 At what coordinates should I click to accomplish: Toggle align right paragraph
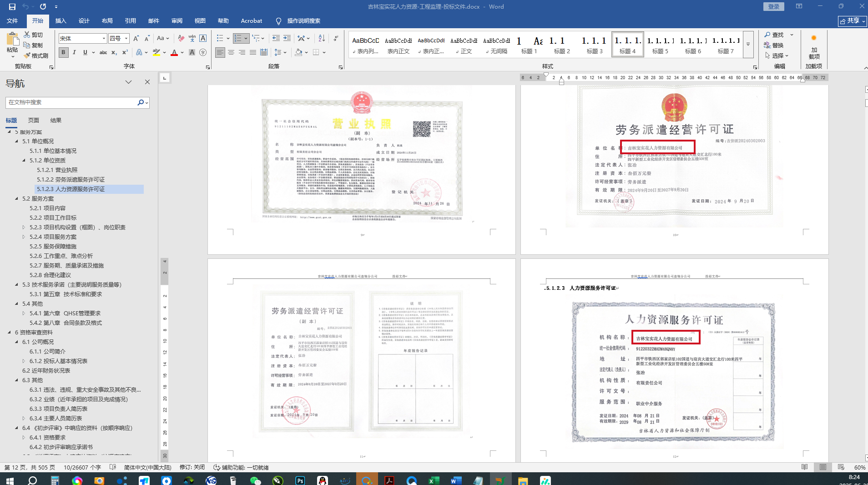tap(242, 53)
